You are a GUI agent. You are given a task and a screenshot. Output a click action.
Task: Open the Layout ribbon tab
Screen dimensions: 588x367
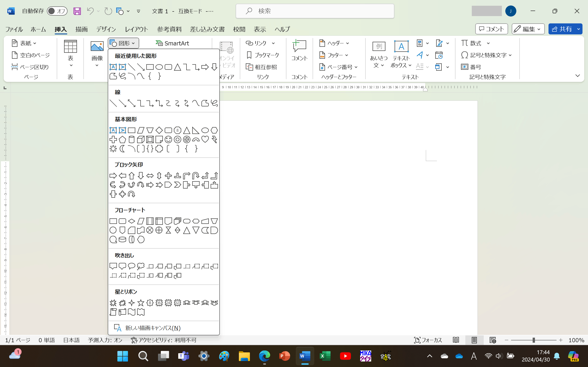(136, 29)
